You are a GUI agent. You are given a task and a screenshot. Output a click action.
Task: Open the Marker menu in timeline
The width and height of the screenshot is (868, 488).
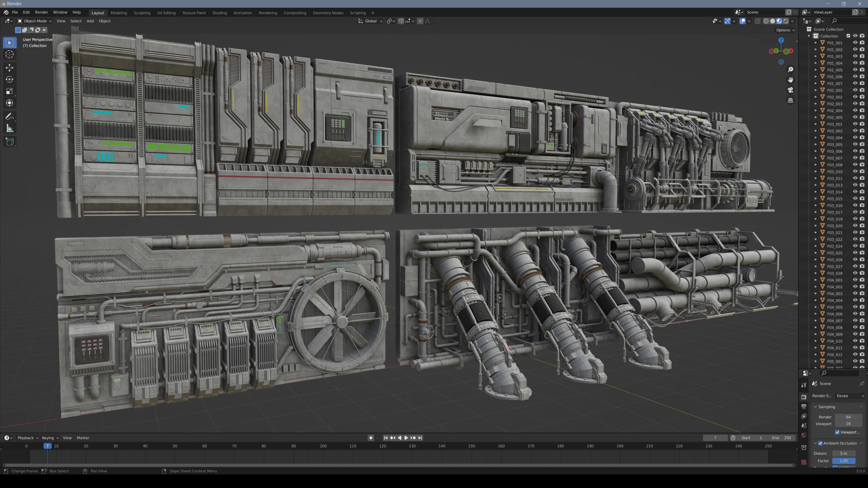click(83, 438)
